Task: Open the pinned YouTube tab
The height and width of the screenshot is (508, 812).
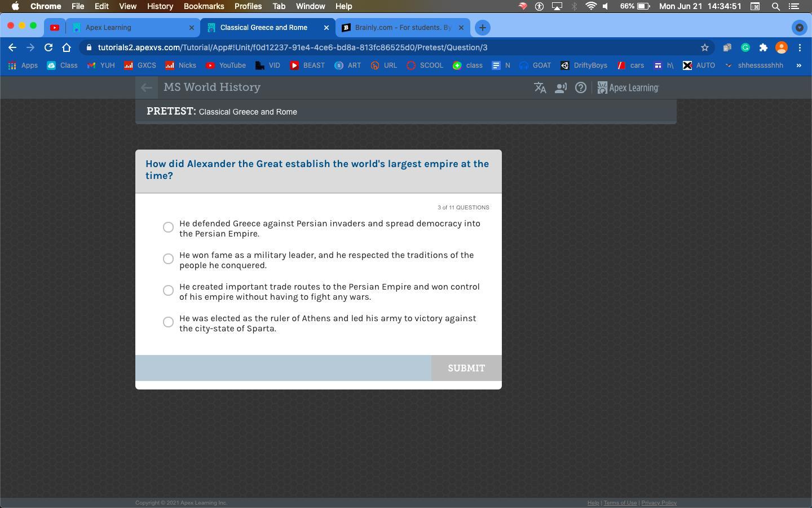Action: click(x=55, y=27)
